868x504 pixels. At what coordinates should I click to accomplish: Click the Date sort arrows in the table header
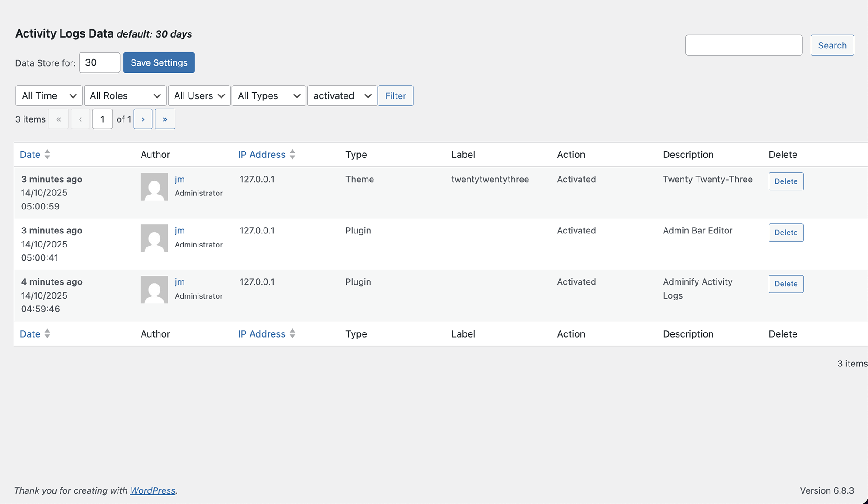pyautogui.click(x=47, y=154)
